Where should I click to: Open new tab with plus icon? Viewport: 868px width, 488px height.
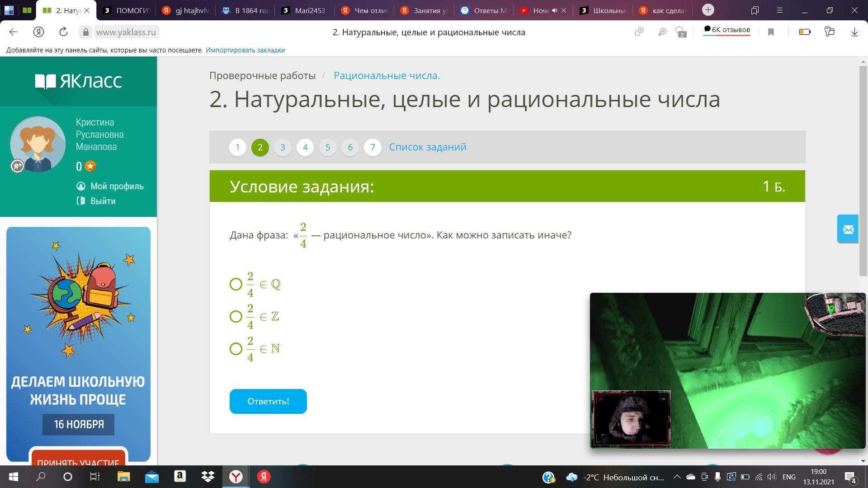(708, 10)
